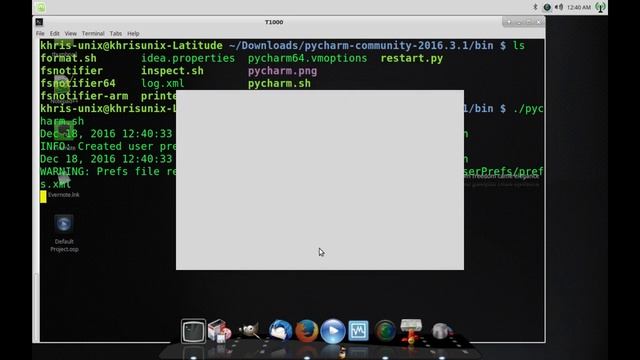This screenshot has height=360, width=640.
Task: Open the View menu in the terminal
Action: click(x=71, y=33)
